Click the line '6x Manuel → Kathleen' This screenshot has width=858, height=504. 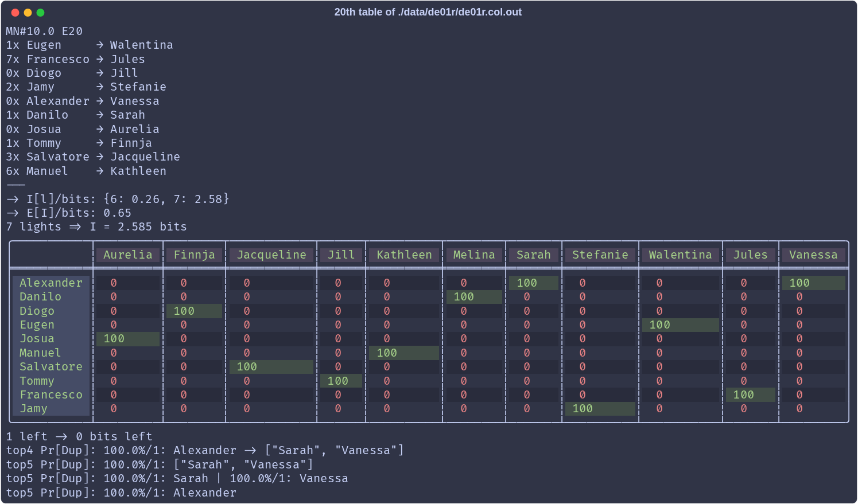[x=86, y=171]
